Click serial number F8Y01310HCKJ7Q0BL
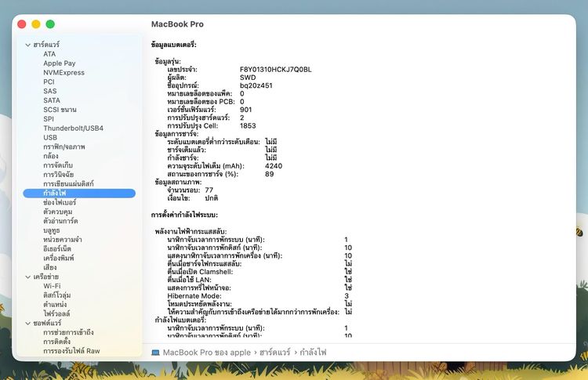Screen dimensions: 588x380 coord(276,69)
